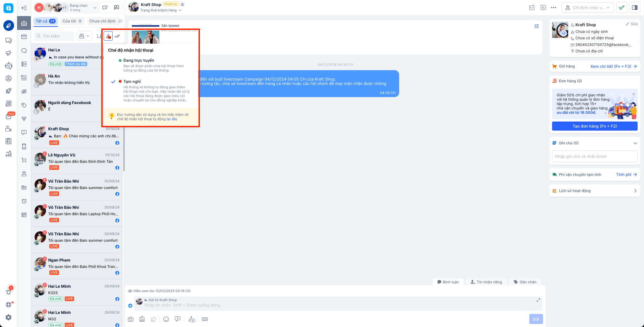Open the page selector dropdown Đang chọn
This screenshot has height=327, width=644.
point(66,8)
